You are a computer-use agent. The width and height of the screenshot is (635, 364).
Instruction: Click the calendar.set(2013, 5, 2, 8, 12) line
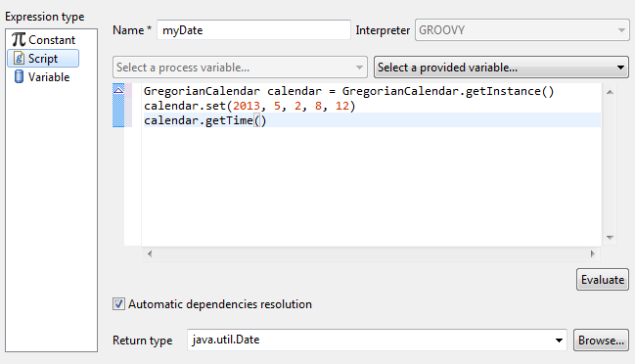[249, 106]
